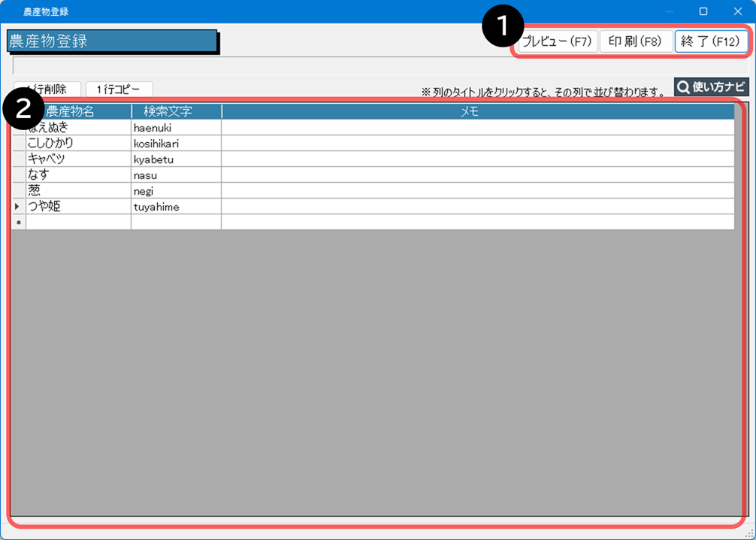
Task: Sort by the 検索文字 column header
Action: (176, 111)
